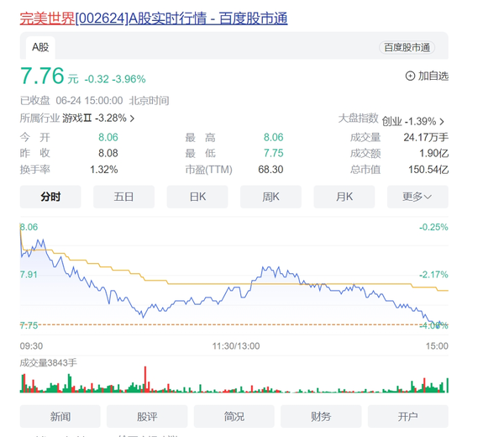
Task: Click the current price 7.76
Action: click(42, 76)
